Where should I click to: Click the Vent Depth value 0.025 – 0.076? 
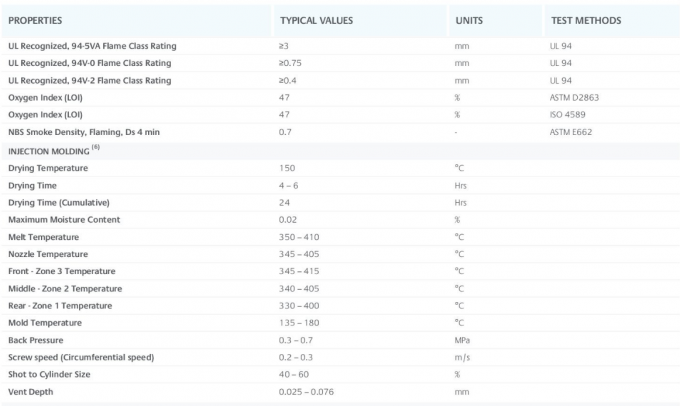pyautogui.click(x=306, y=392)
